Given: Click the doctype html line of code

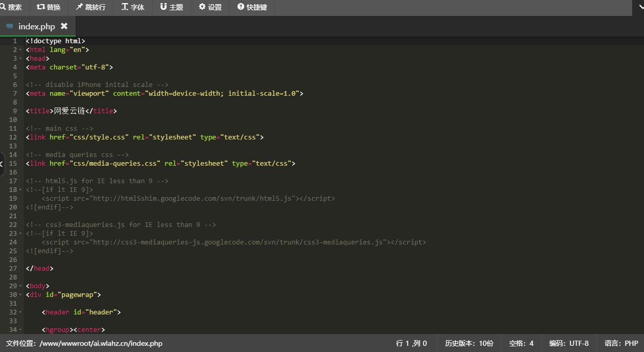Looking at the screenshot, I should pyautogui.click(x=55, y=41).
